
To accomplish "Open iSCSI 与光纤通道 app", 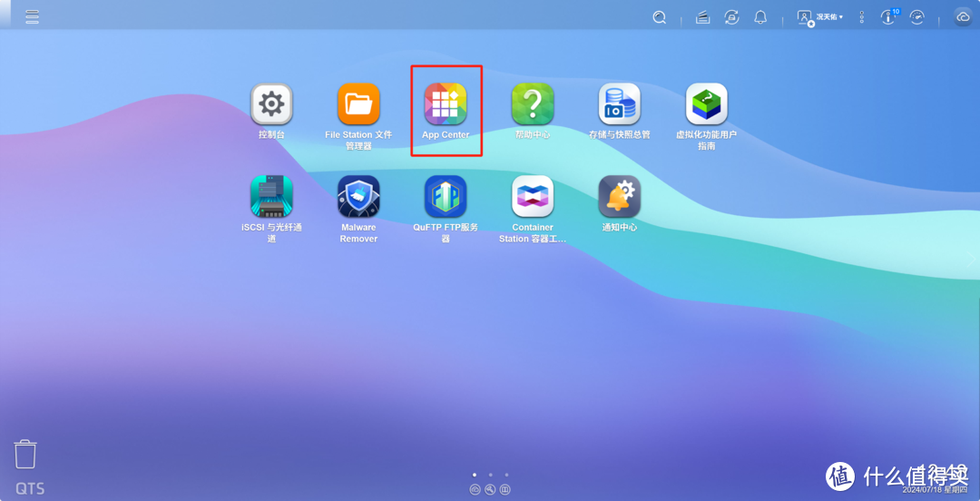I will tap(271, 196).
